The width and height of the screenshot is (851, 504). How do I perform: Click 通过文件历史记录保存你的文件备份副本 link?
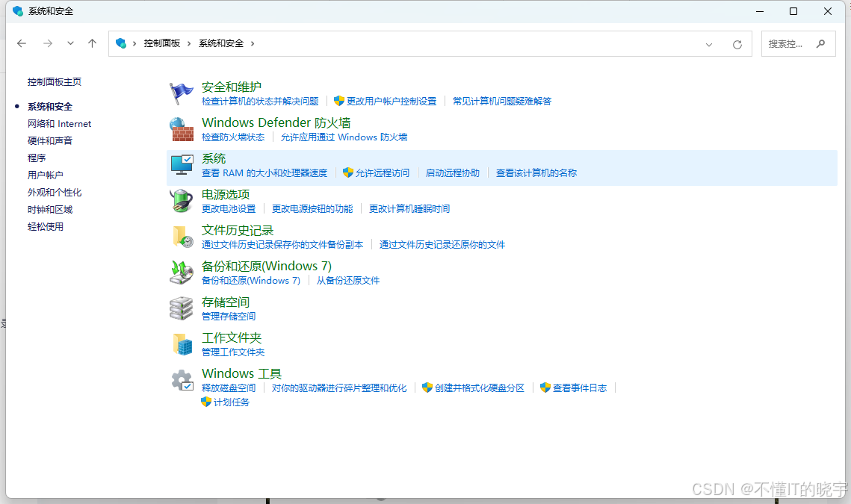(x=282, y=245)
